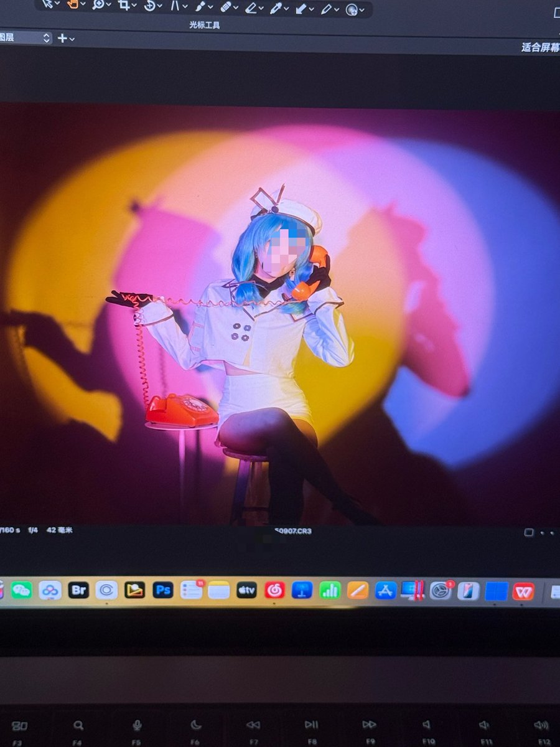Open the Pan hand tool's dropdown arrow
This screenshot has width=560, height=747.
[83, 5]
